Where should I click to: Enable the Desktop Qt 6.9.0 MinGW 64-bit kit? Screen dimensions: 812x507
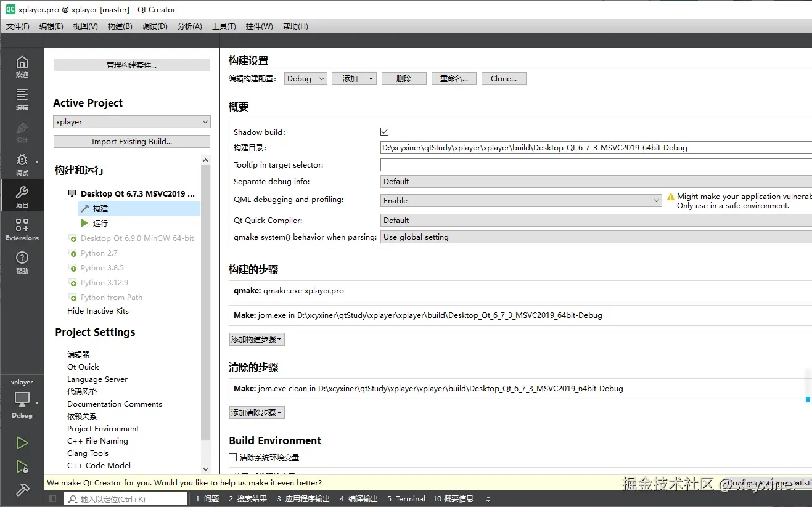131,238
